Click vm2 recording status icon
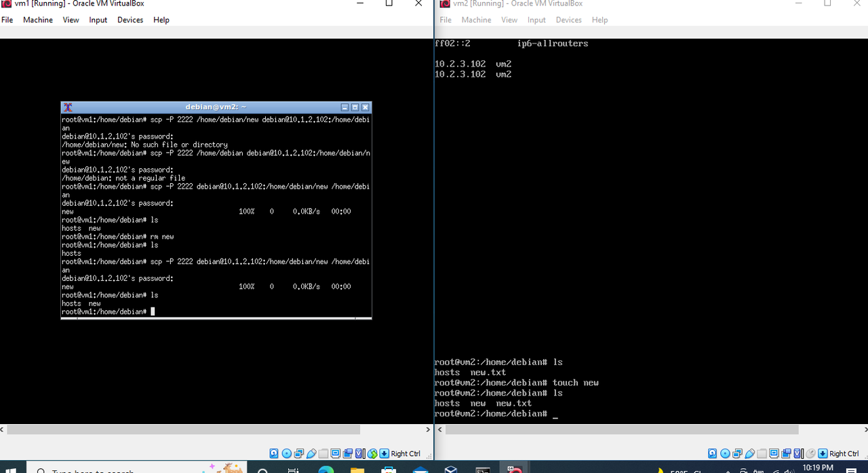Screen dimensions: 868x473 pos(786,453)
